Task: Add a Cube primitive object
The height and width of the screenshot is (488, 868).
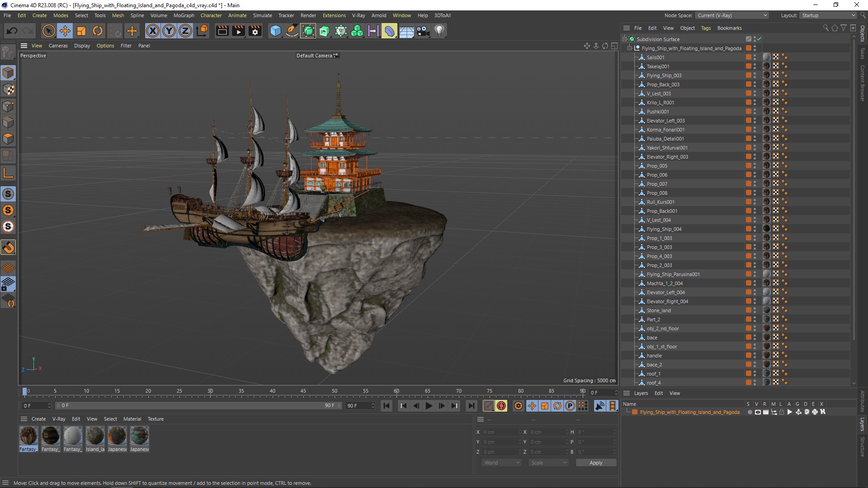Action: (275, 31)
